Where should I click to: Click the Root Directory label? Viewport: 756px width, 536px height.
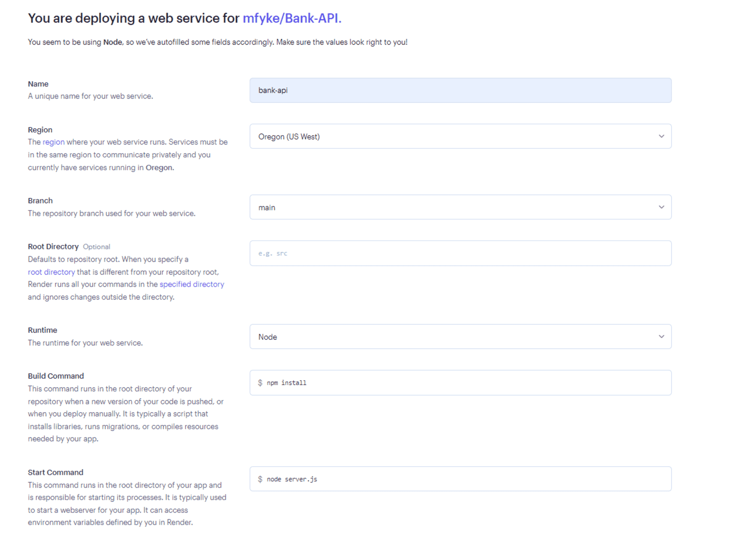(53, 247)
